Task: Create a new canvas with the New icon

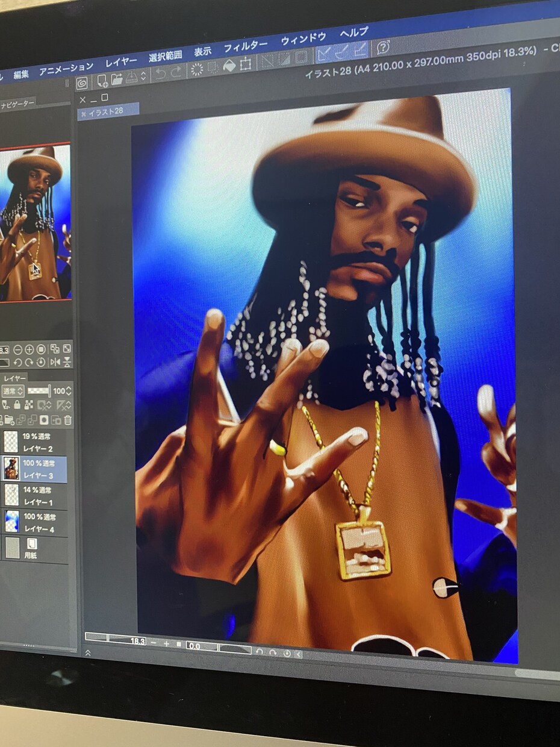Action: coord(102,80)
